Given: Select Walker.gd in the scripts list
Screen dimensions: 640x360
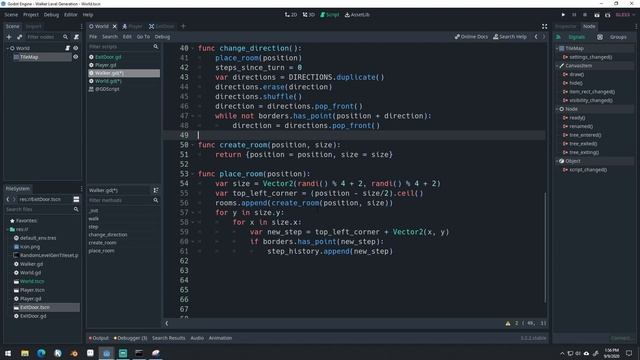Looking at the screenshot, I should [x=124, y=73].
